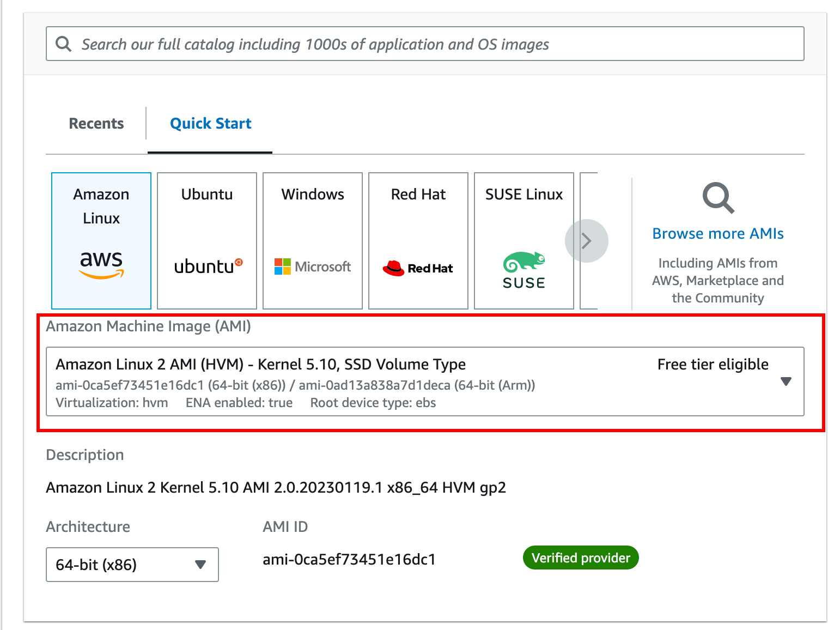Select the AMI ID ami-0ca5ef73451e16dc1 text
This screenshot has width=840, height=630.
tap(349, 560)
